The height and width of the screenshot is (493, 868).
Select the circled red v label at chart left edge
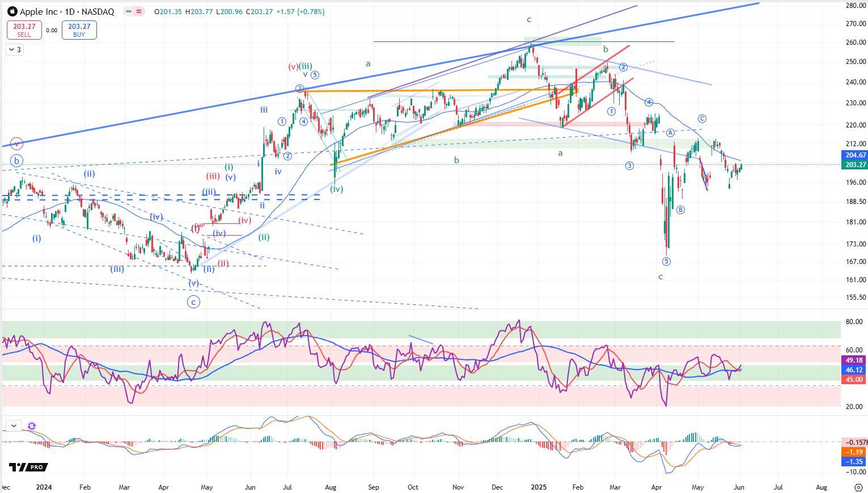tap(16, 144)
